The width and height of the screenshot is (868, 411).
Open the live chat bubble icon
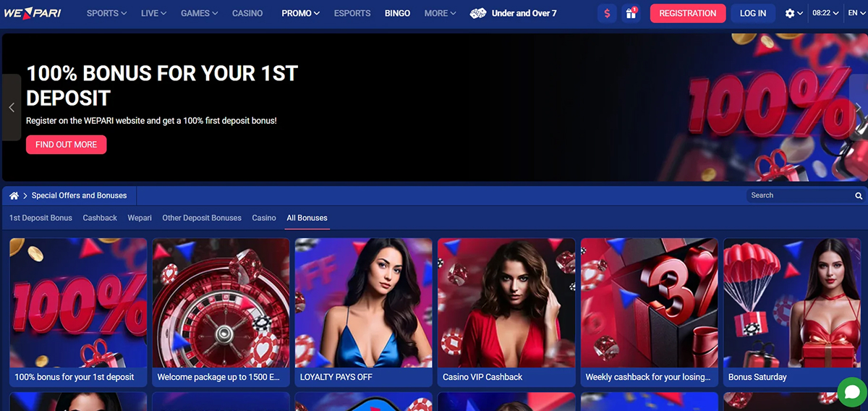click(x=851, y=391)
